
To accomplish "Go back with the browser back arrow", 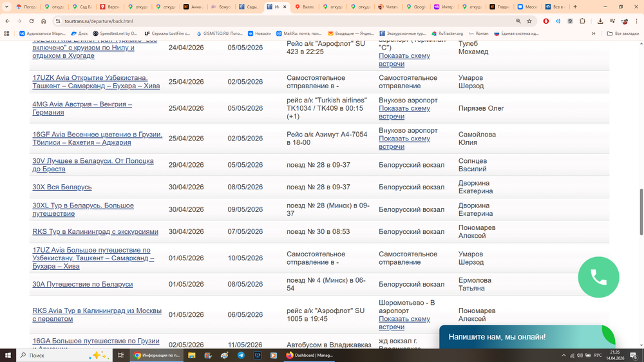I will (x=8, y=21).
